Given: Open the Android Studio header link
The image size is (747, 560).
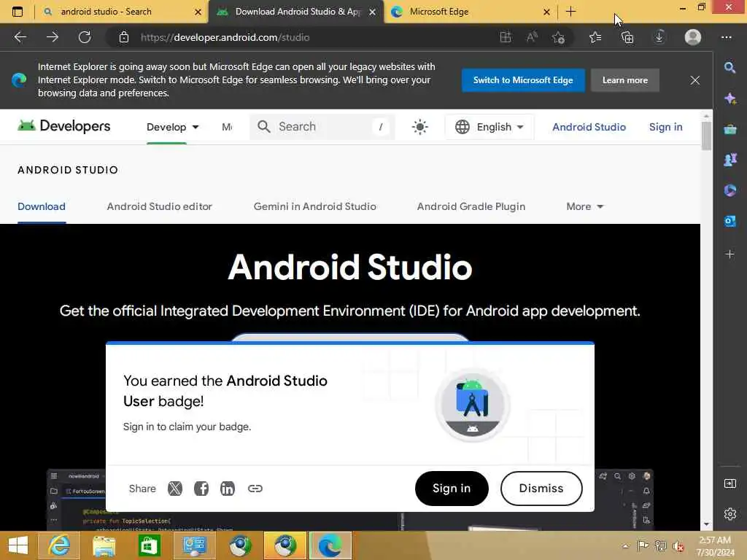Looking at the screenshot, I should click(589, 127).
